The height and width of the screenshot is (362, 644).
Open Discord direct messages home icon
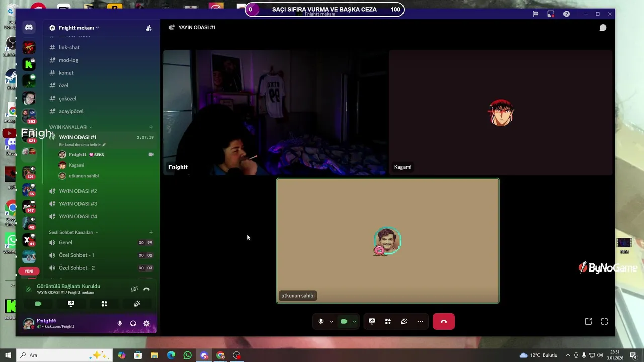coord(29,28)
